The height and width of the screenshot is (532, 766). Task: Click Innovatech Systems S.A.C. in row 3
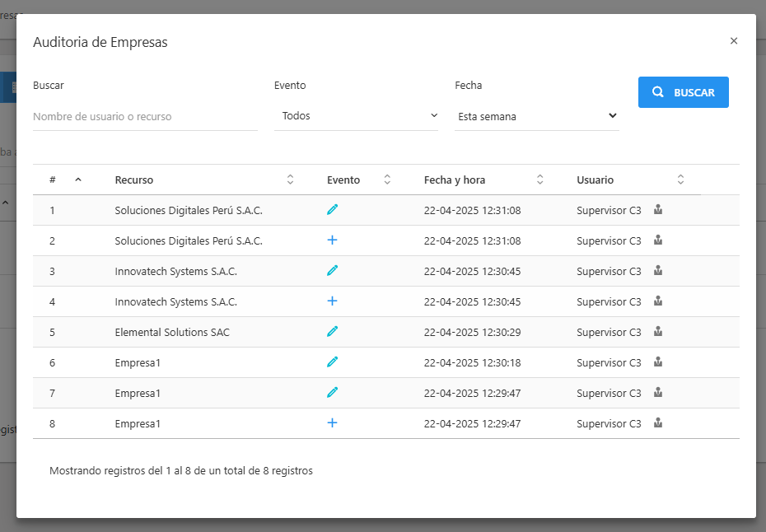[x=176, y=272]
